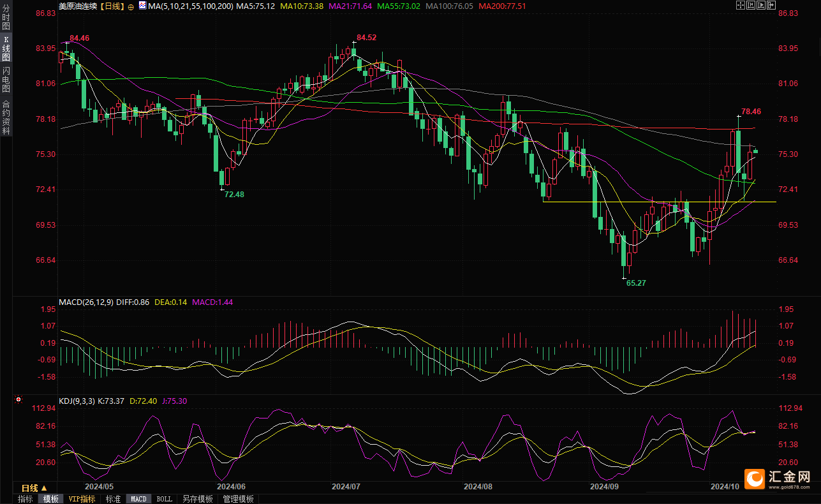Click the K:73.37 value
This screenshot has height=504, width=821.
(112, 401)
